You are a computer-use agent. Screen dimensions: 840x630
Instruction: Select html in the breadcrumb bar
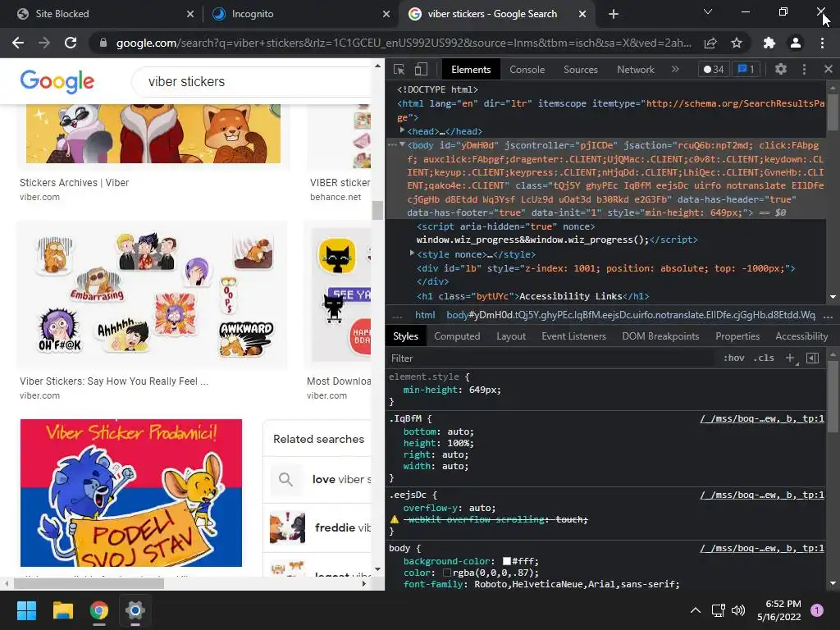pyautogui.click(x=425, y=315)
